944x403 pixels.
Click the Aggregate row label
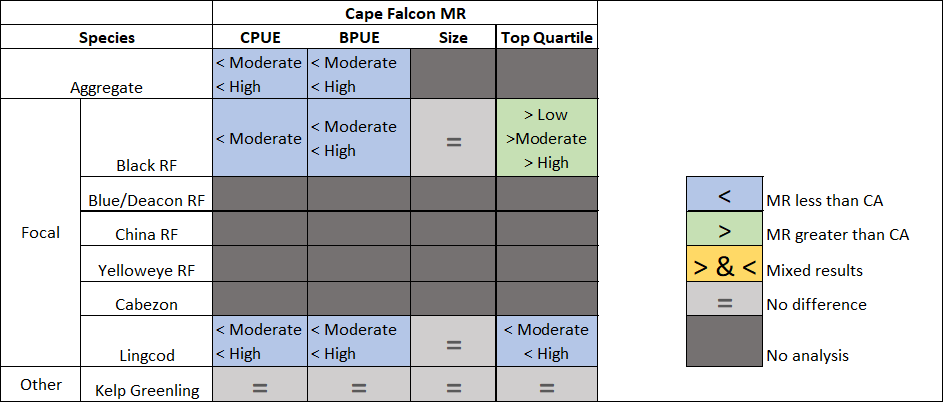click(106, 87)
